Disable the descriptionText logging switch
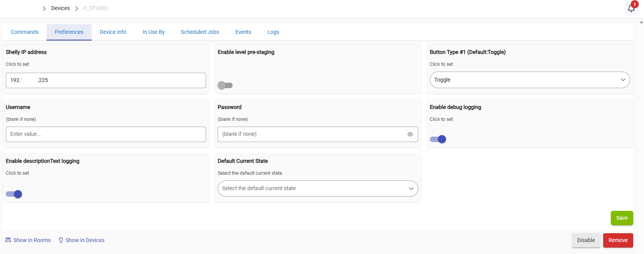 click(14, 194)
